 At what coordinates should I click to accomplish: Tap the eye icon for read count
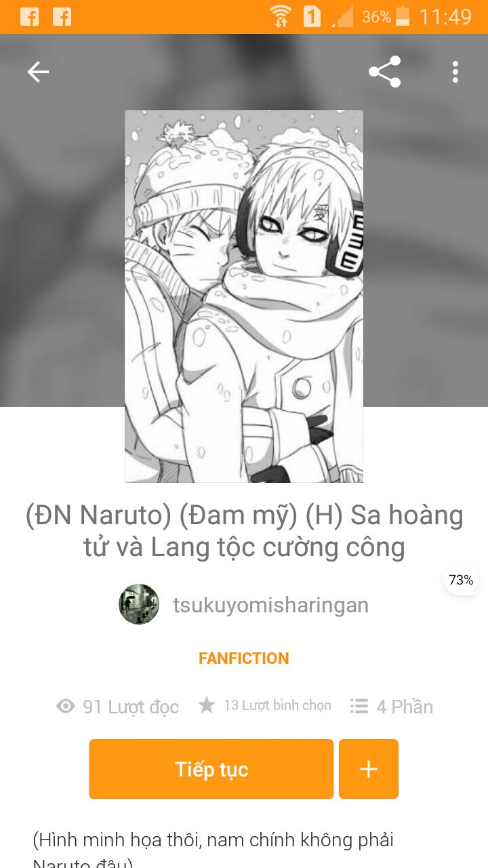pos(66,707)
